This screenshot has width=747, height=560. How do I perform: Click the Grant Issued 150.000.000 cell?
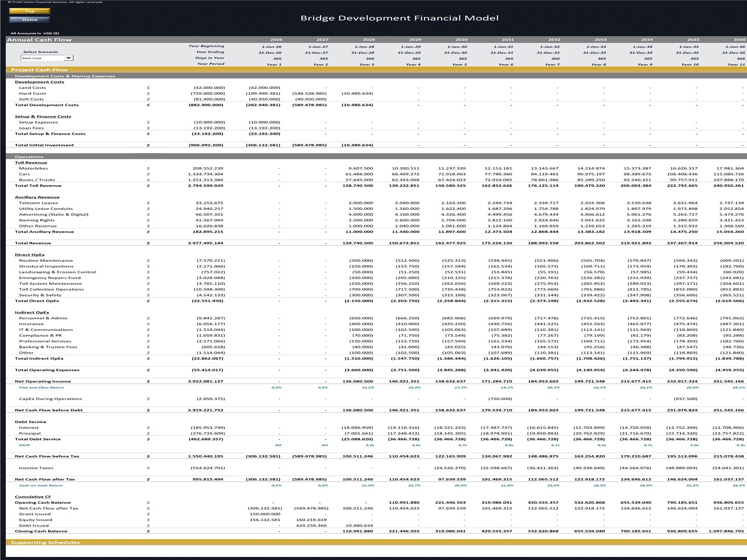click(x=265, y=514)
